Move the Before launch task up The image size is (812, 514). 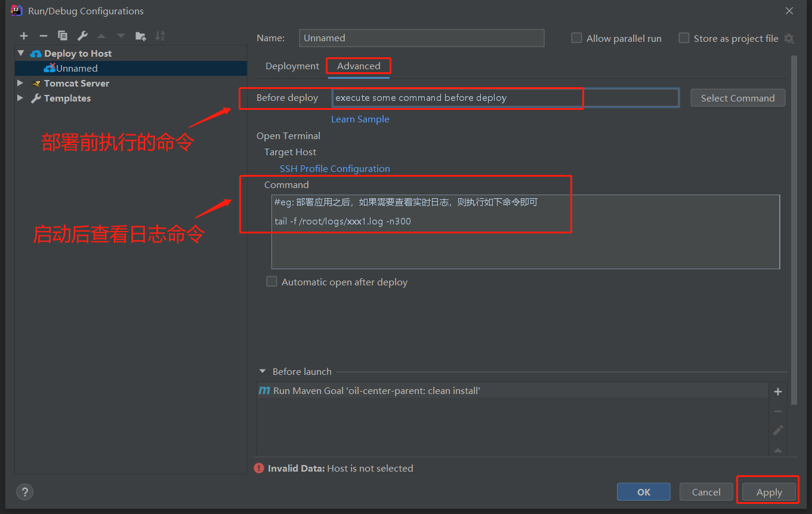pos(777,450)
